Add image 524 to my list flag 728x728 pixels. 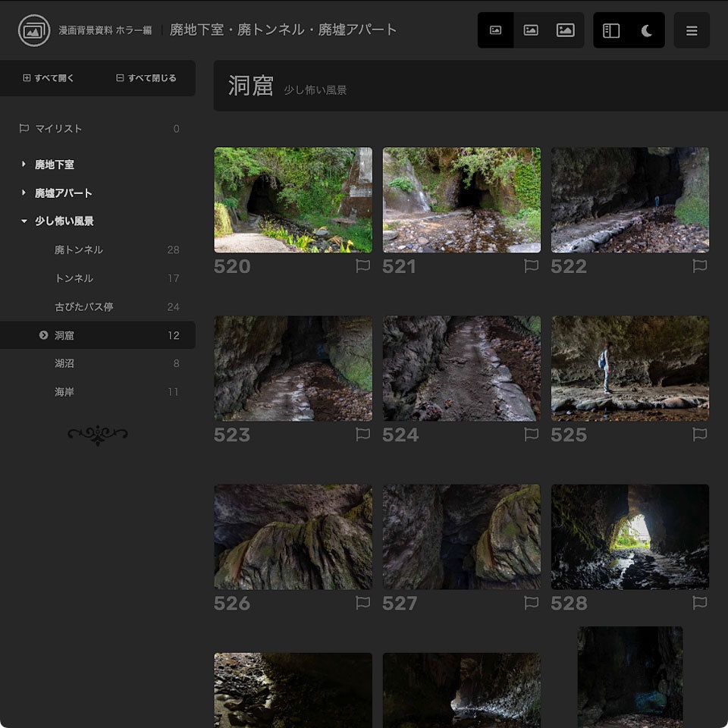(531, 435)
